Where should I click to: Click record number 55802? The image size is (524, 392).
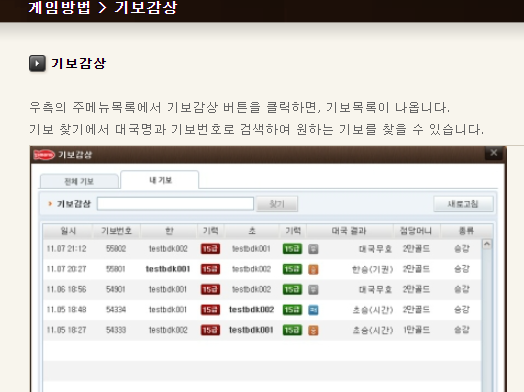(116, 249)
